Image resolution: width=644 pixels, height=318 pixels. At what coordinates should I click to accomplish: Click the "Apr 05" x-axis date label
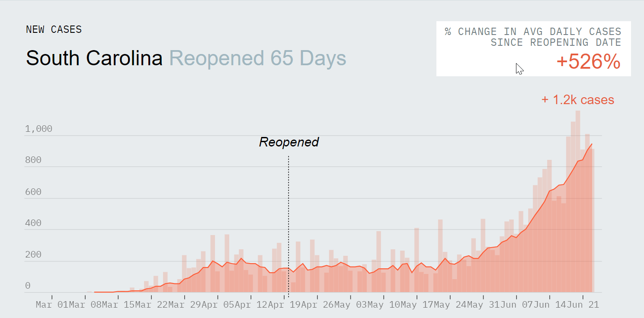(x=218, y=305)
